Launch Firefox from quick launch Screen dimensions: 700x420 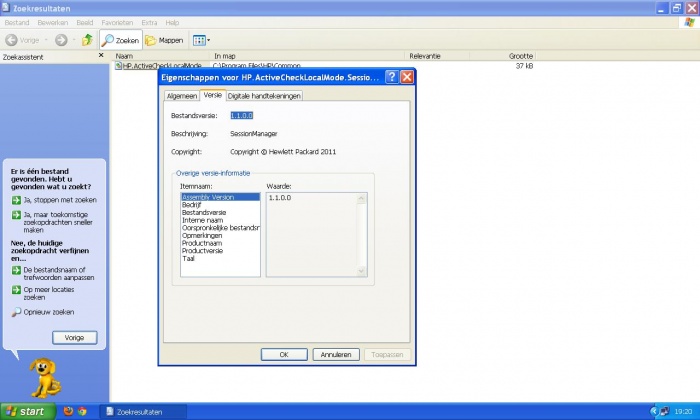tap(68, 412)
